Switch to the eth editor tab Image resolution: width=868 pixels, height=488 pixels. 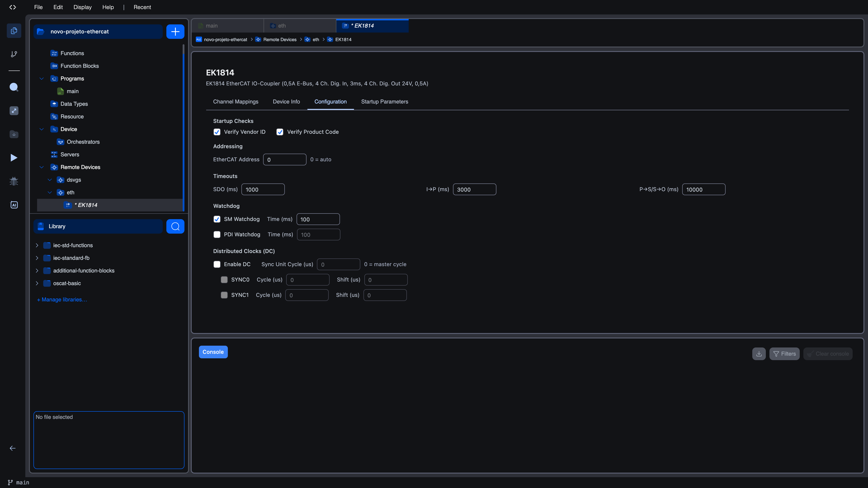(x=300, y=26)
